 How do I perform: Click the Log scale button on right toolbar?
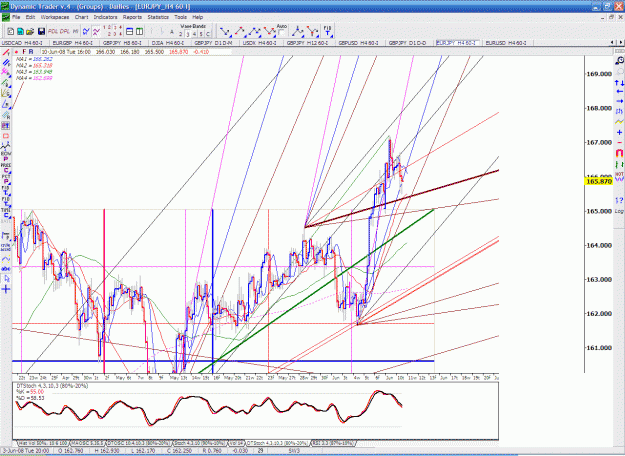pyautogui.click(x=619, y=211)
